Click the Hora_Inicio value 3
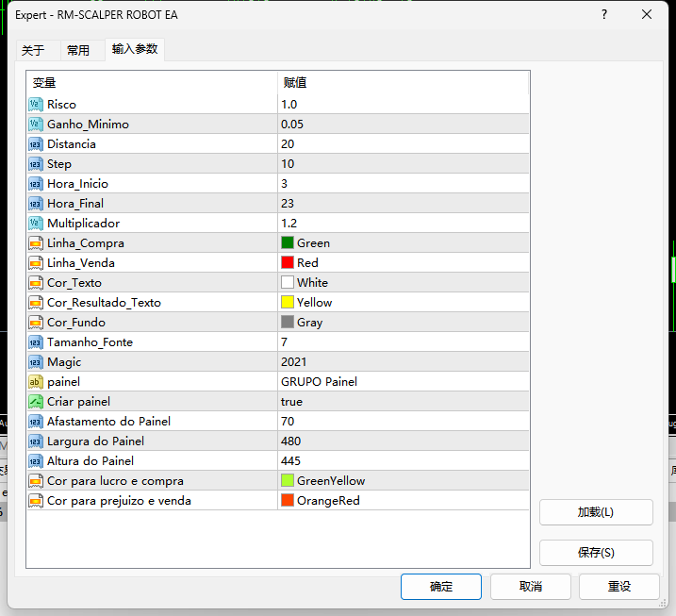The height and width of the screenshot is (616, 676). tap(285, 184)
